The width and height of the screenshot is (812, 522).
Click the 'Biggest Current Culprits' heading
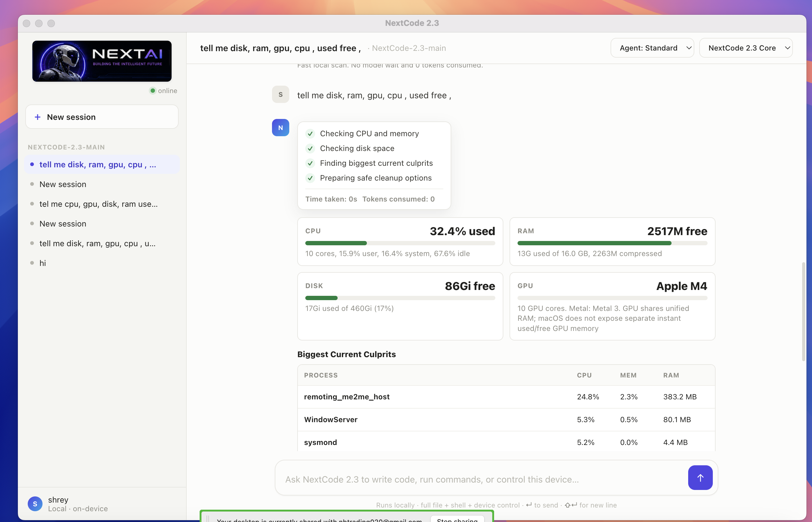[x=346, y=354]
